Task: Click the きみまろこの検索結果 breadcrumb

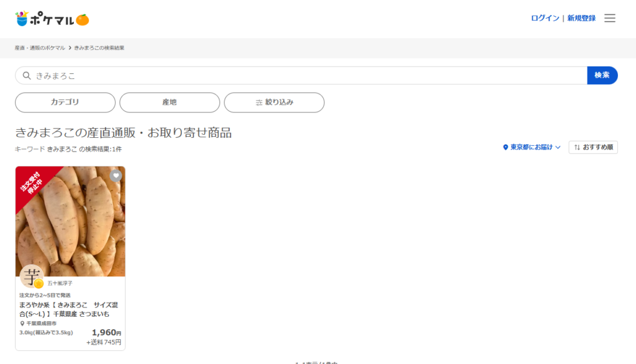Action: click(x=99, y=48)
